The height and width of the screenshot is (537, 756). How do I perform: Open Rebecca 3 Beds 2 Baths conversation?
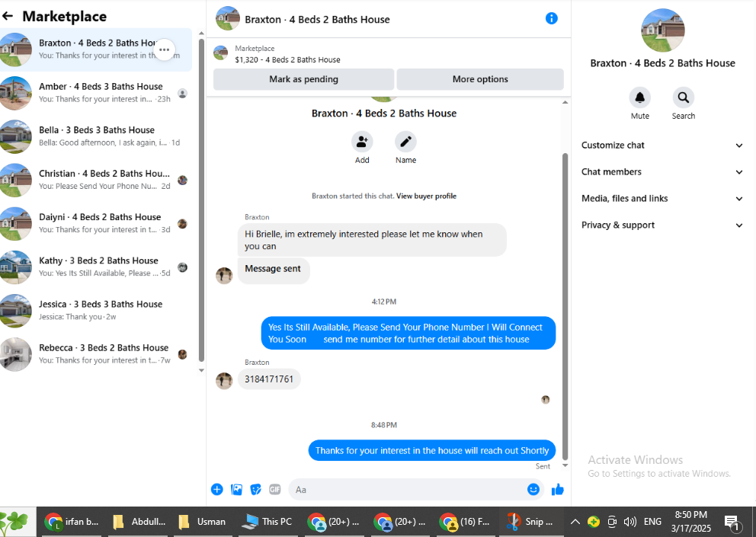point(96,354)
